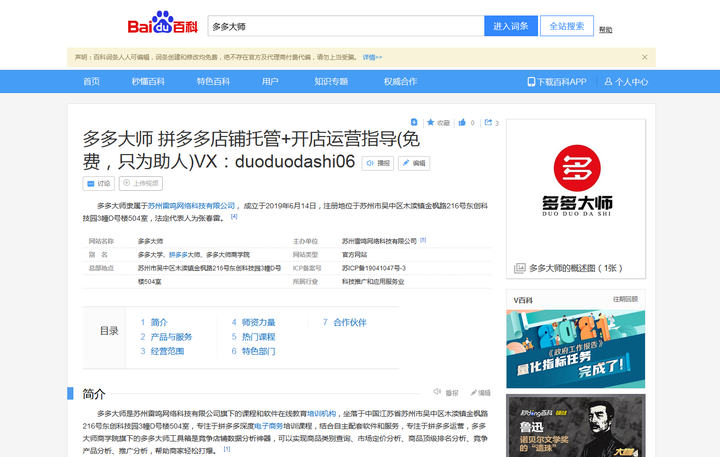720x457 pixels.
Task: Open the 帮助 help link
Action: point(605,30)
